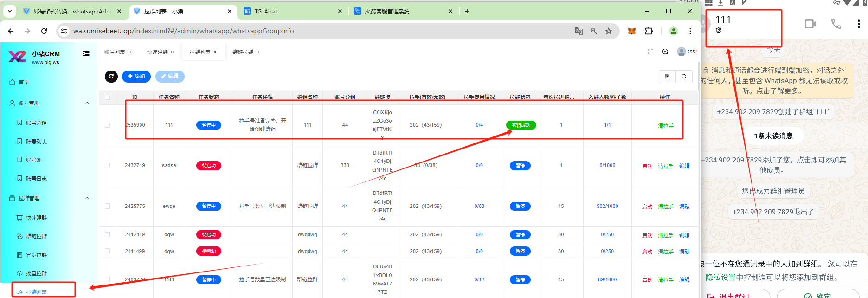The width and height of the screenshot is (868, 298).
Task: Tick the checkbox for row 2411499
Action: [108, 251]
